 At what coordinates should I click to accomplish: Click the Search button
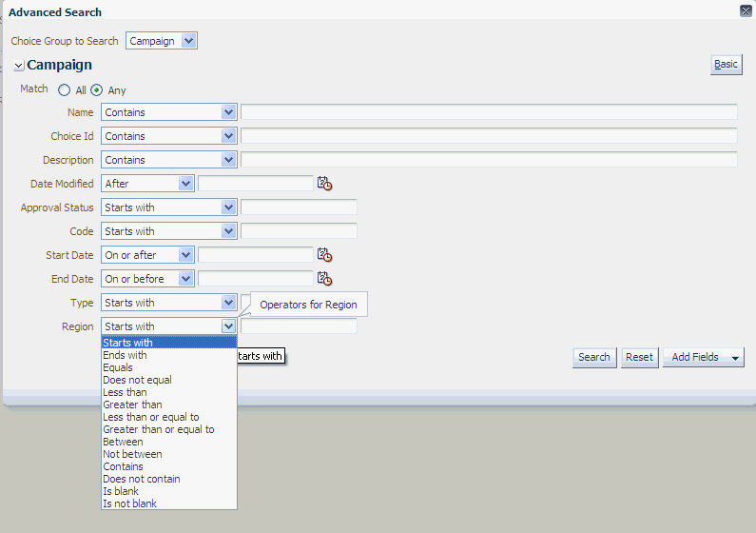pyautogui.click(x=594, y=358)
